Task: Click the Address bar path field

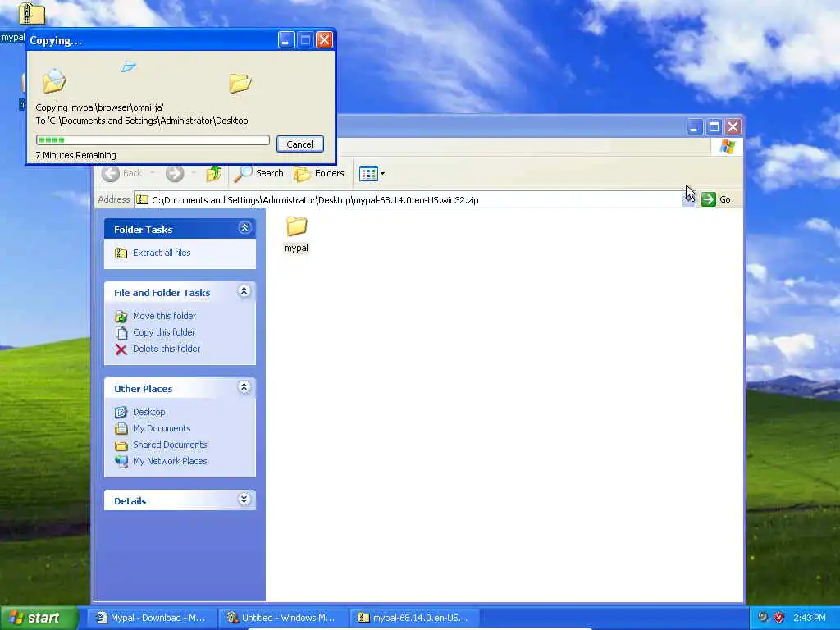Action: point(409,200)
